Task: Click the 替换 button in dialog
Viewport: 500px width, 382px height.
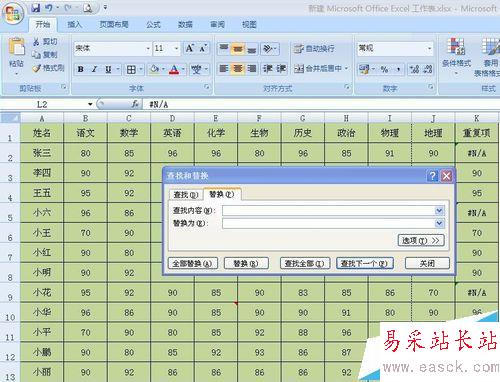Action: pyautogui.click(x=246, y=263)
